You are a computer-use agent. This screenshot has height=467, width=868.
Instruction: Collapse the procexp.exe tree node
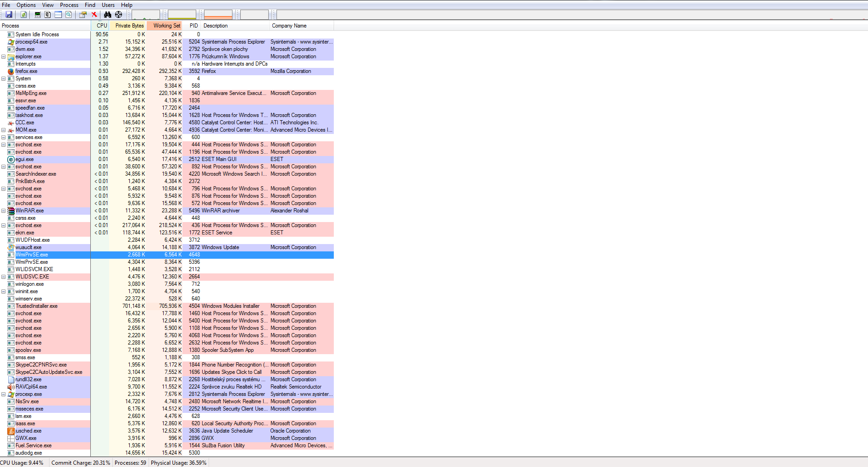pyautogui.click(x=4, y=394)
